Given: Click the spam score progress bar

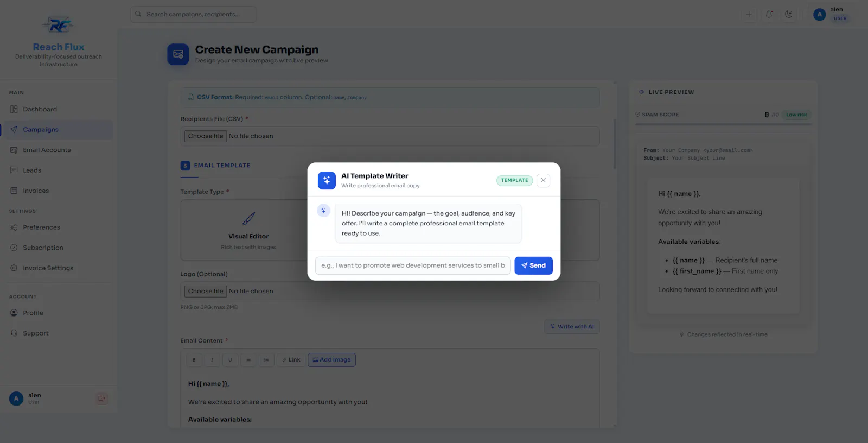Looking at the screenshot, I should pos(723,125).
